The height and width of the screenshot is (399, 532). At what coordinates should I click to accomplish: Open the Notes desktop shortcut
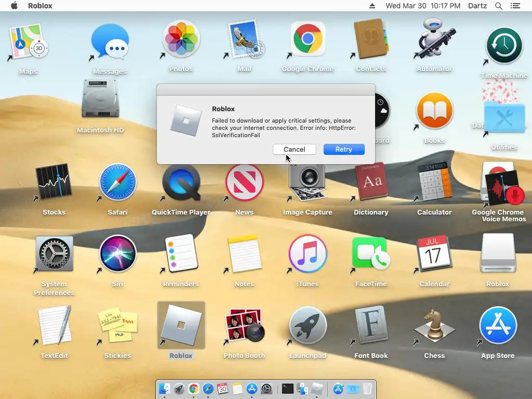pos(244,254)
